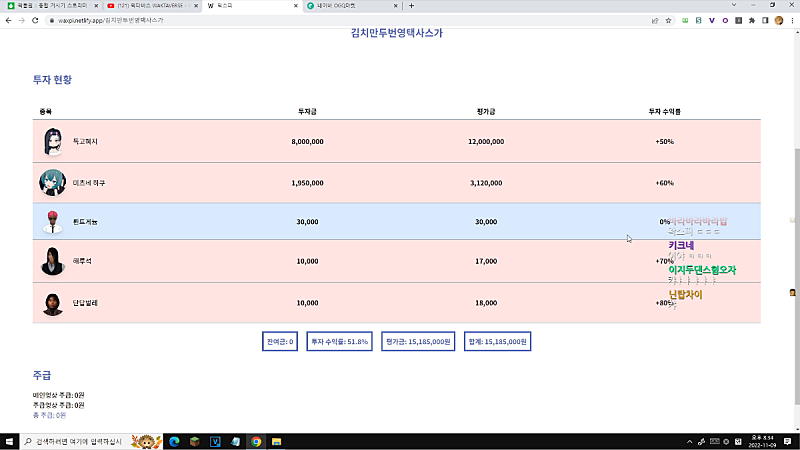Select the long black hair avatar in fourth row
The image size is (800, 450).
[x=53, y=261]
